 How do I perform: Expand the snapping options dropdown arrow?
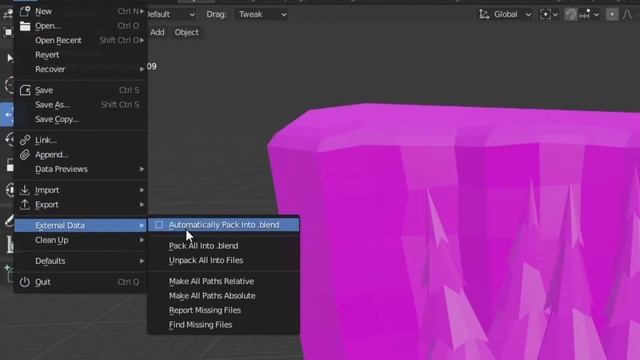point(596,15)
